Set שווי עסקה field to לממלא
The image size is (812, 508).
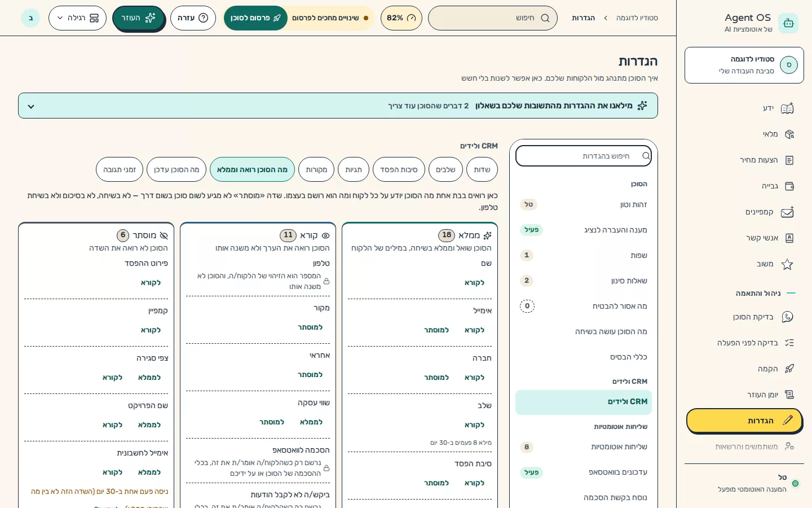(x=311, y=422)
